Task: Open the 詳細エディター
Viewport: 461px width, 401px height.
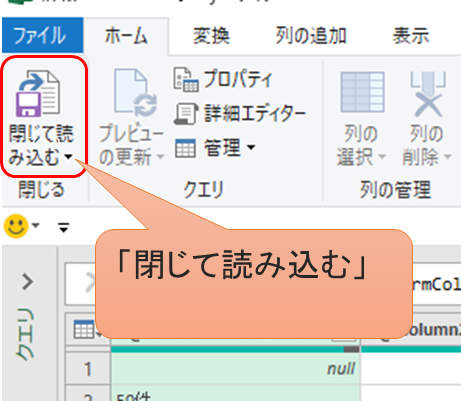Action: tap(240, 113)
